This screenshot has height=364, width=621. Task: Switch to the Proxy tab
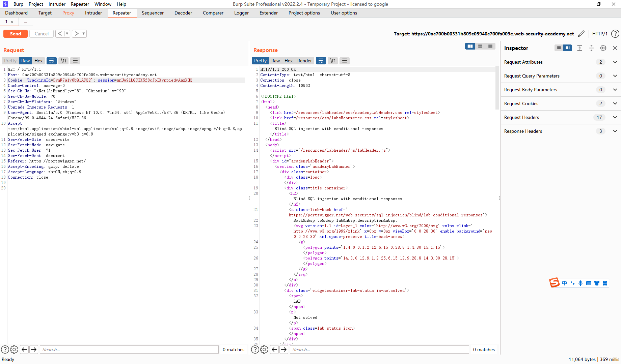(x=68, y=13)
